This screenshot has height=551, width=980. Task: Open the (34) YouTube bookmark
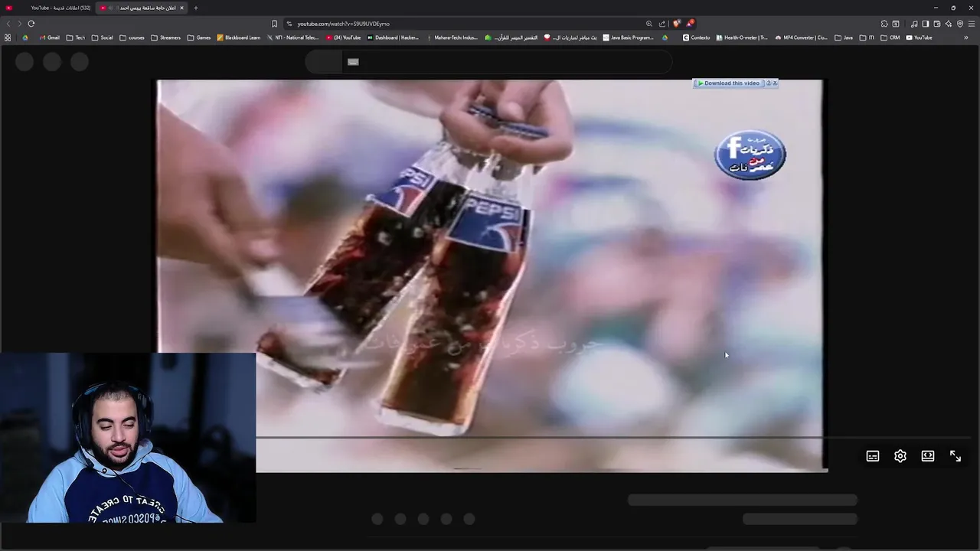pyautogui.click(x=343, y=37)
